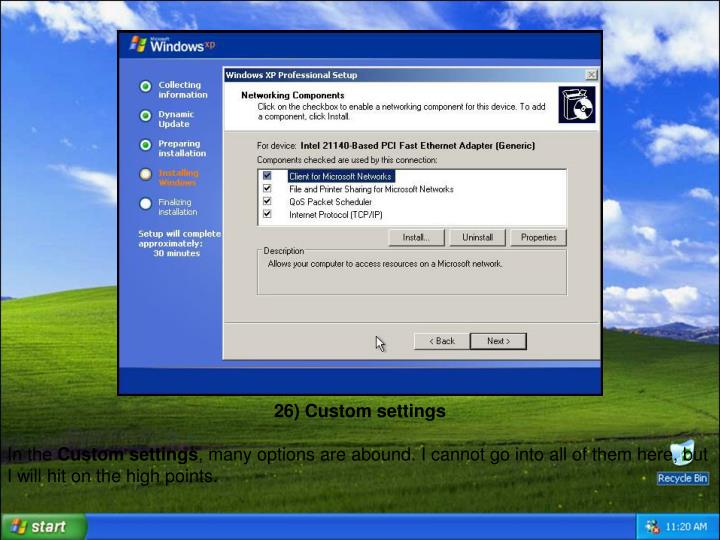The width and height of the screenshot is (720, 540).
Task: Click the Uninstall button
Action: click(478, 237)
